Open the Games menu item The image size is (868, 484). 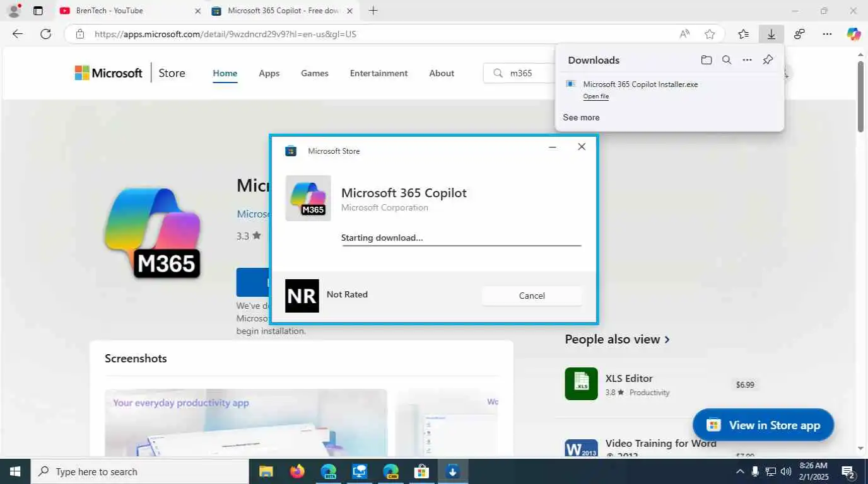click(315, 73)
